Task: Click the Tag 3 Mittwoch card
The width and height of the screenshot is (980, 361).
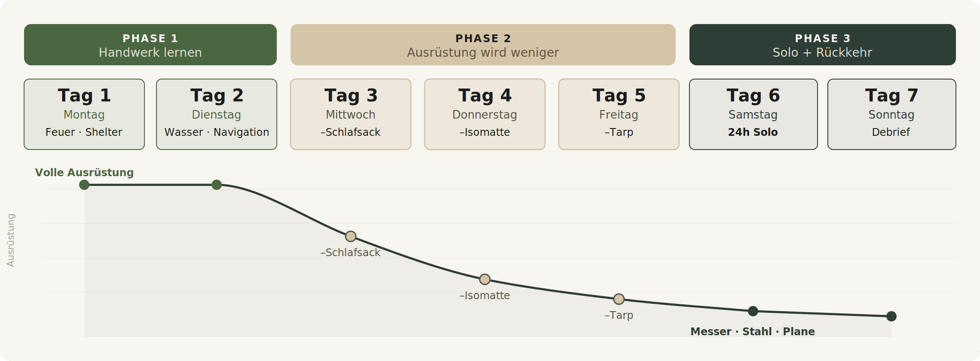Action: point(351,114)
